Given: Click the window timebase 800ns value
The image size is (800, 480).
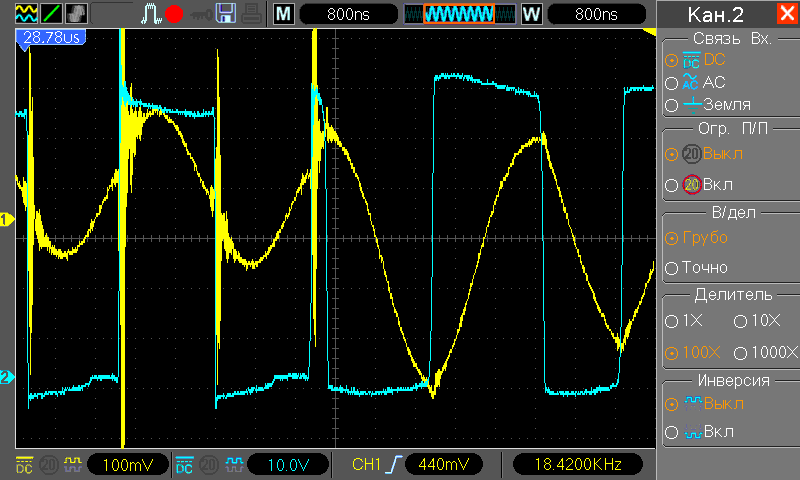Looking at the screenshot, I should [x=596, y=14].
